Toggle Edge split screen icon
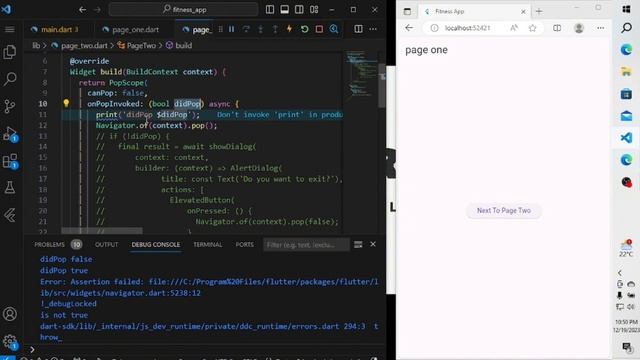640x360 pixels. 557,28
